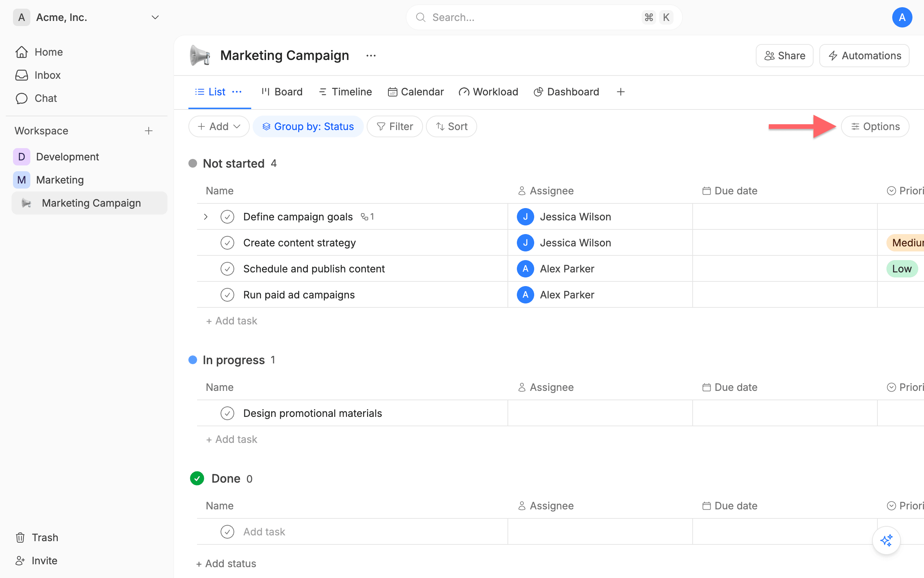
Task: Set due date for Create content strategy
Action: pyautogui.click(x=785, y=243)
